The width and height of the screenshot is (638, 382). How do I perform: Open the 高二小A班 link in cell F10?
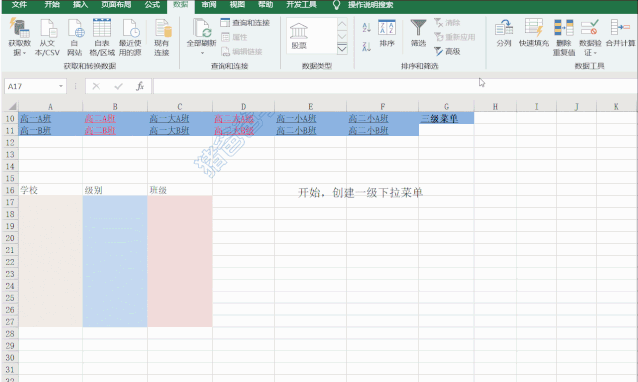[368, 118]
